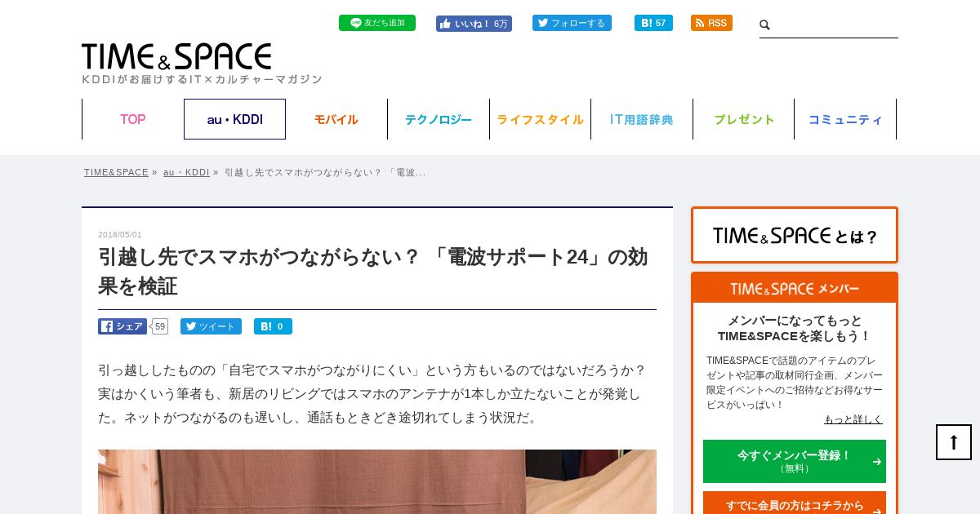Screen dimensions: 980x514
Task: Open the モバイル navigation tab
Action: [336, 119]
